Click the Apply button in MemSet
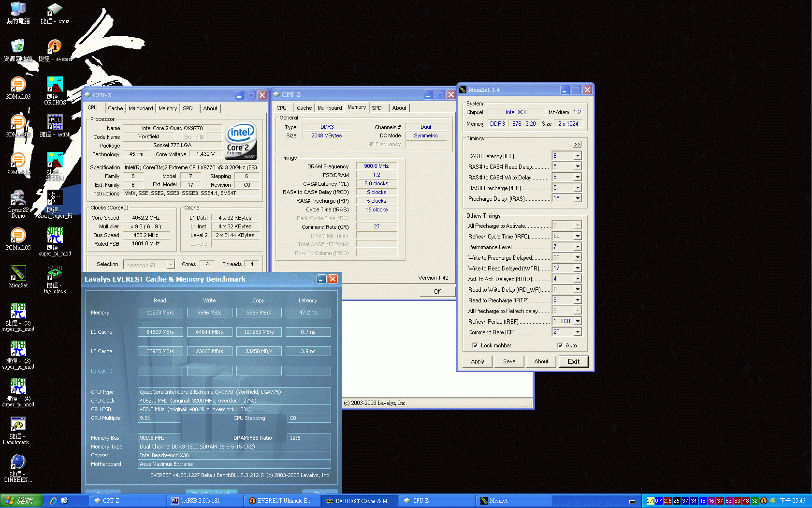This screenshot has width=812, height=508. (478, 361)
